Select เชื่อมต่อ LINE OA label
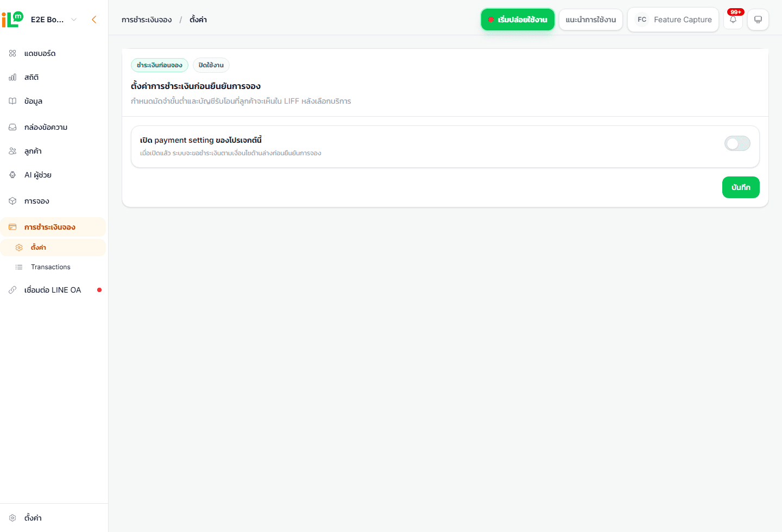The width and height of the screenshot is (782, 532). pos(53,290)
